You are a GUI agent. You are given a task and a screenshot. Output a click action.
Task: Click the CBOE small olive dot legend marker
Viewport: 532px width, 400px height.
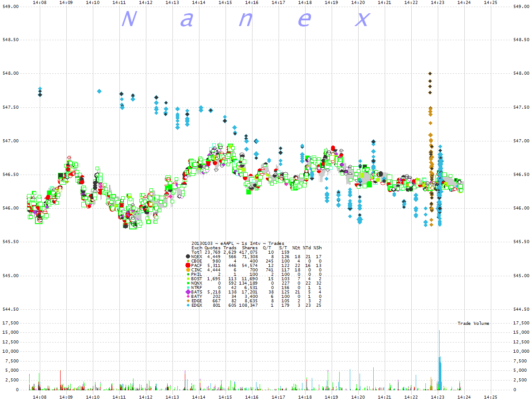coord(188,261)
